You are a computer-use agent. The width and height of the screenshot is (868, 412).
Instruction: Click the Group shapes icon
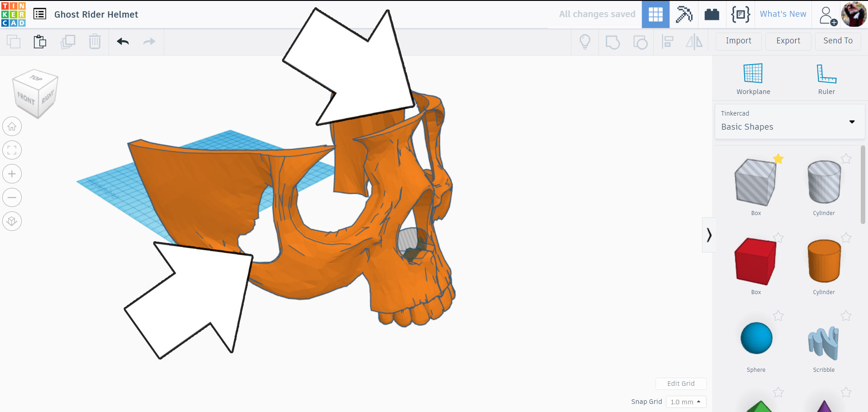[613, 42]
